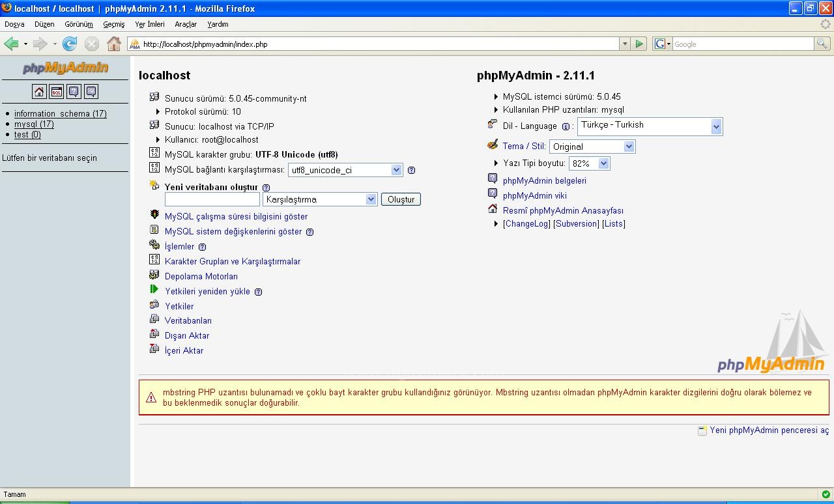834x504 pixels.
Task: Open the Araçlar menu
Action: (186, 23)
